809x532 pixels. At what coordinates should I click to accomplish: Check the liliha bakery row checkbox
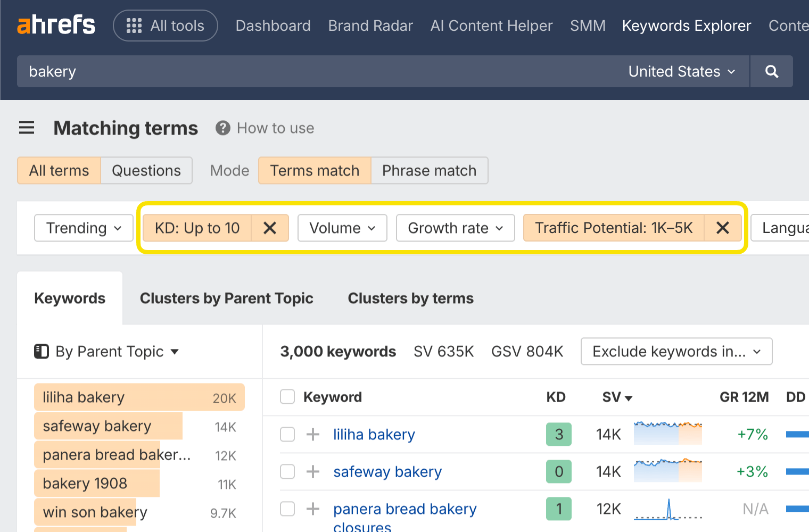[x=287, y=434]
